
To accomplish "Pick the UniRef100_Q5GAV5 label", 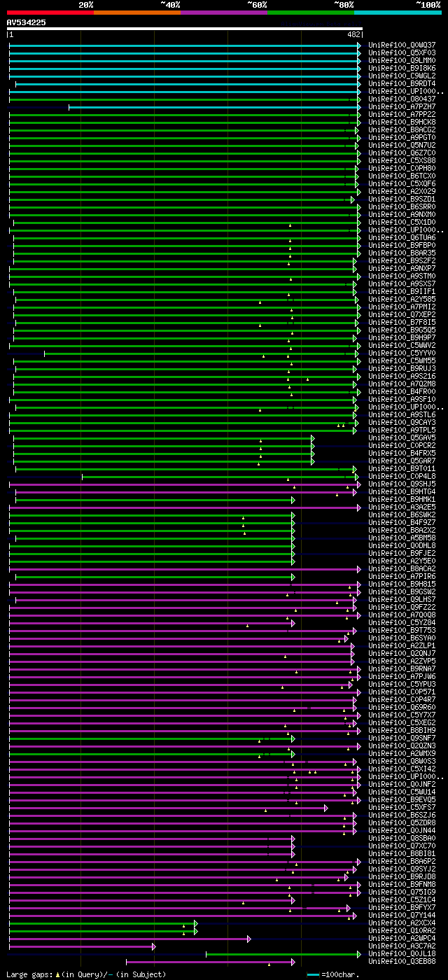I will click(402, 437).
